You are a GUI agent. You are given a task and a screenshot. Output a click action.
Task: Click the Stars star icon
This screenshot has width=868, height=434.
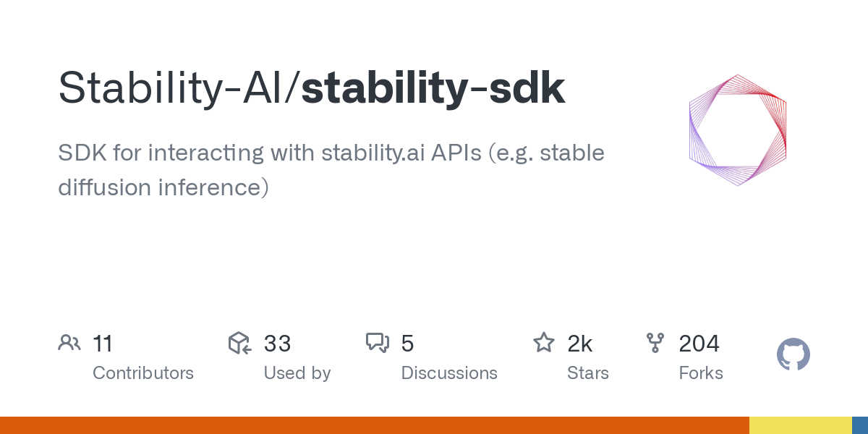click(543, 343)
